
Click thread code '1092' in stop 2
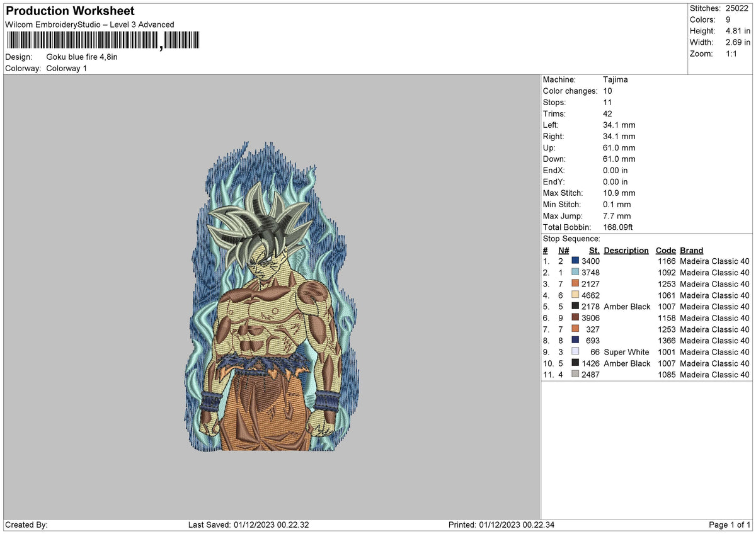click(x=666, y=272)
